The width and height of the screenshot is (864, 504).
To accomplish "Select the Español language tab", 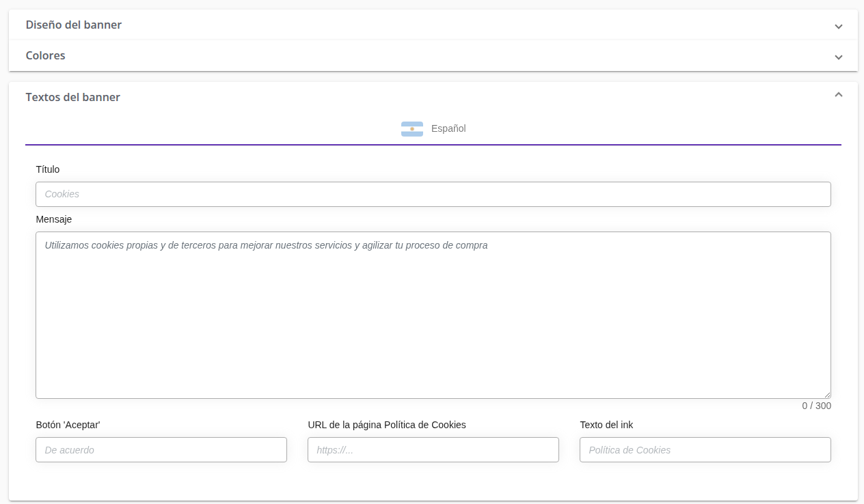I will click(x=448, y=128).
